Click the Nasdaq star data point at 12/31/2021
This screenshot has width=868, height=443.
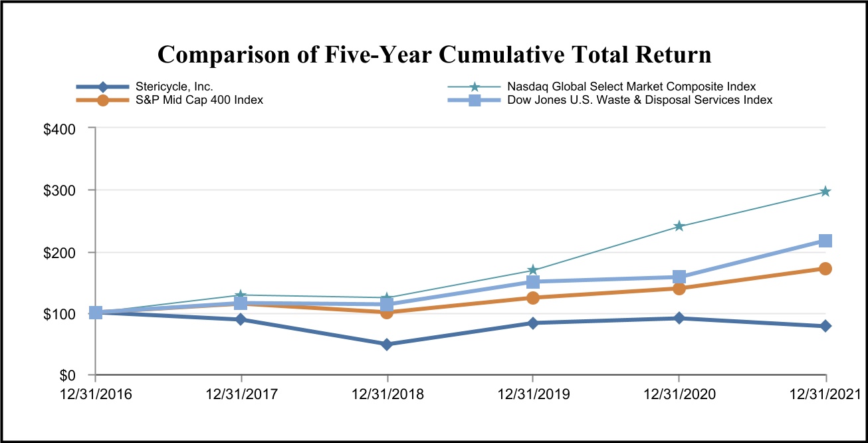pos(825,192)
